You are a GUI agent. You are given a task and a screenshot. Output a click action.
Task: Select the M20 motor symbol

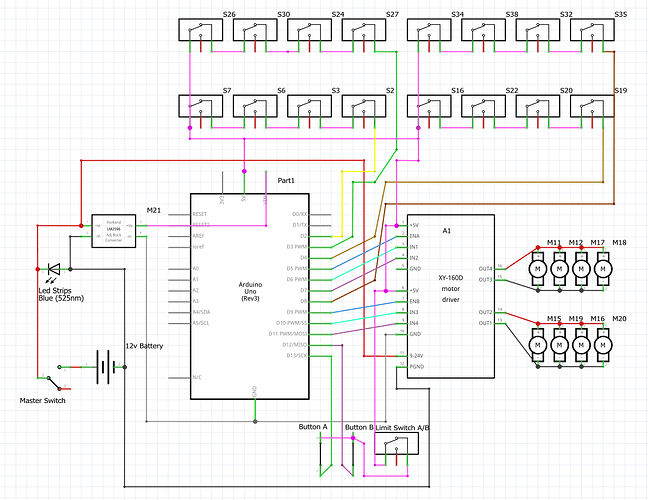(x=603, y=345)
